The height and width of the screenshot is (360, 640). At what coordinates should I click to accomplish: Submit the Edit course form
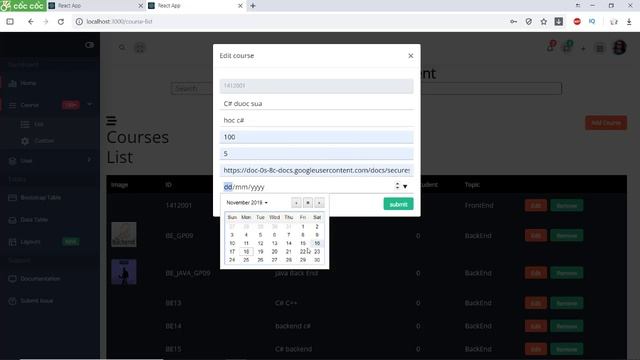pos(398,204)
